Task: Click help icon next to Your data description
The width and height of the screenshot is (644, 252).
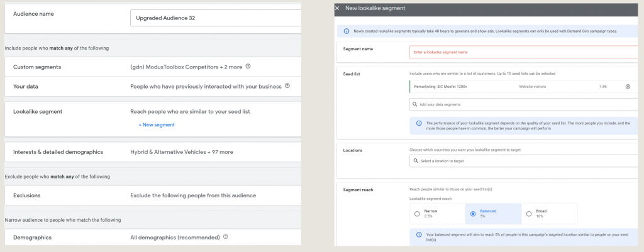Action: (x=287, y=85)
